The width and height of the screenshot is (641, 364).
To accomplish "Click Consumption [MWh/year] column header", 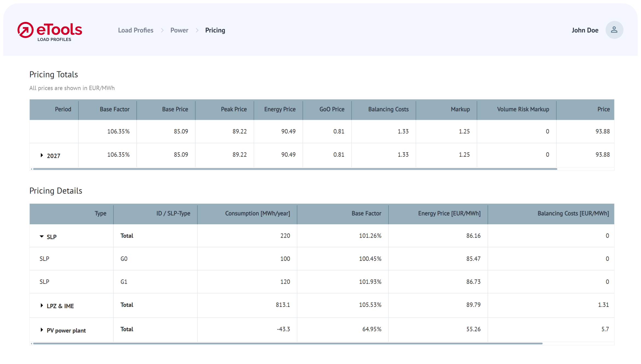I will [257, 214].
